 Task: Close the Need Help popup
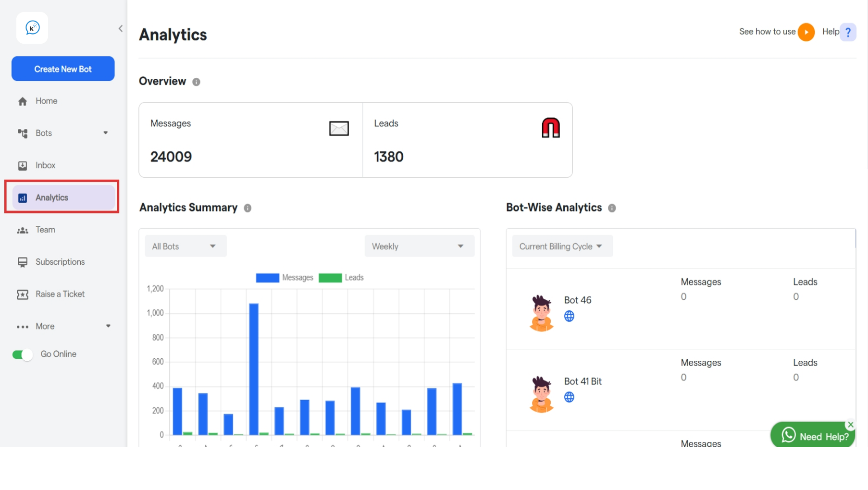tap(850, 424)
